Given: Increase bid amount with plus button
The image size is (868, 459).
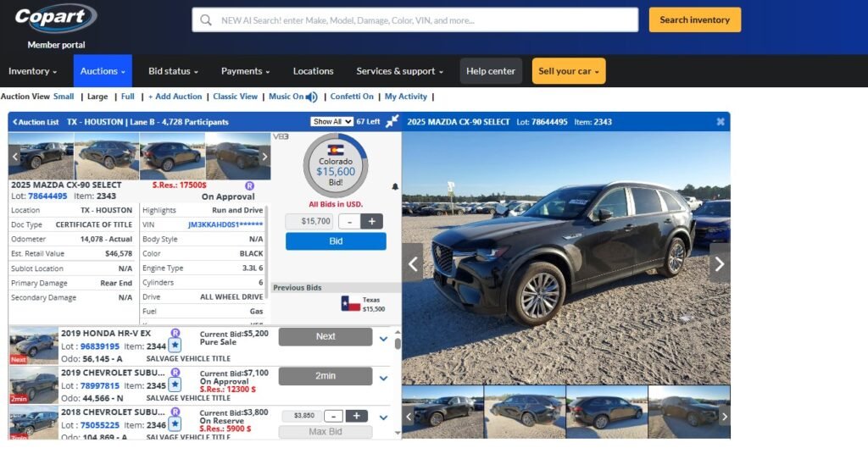Looking at the screenshot, I should click(371, 221).
